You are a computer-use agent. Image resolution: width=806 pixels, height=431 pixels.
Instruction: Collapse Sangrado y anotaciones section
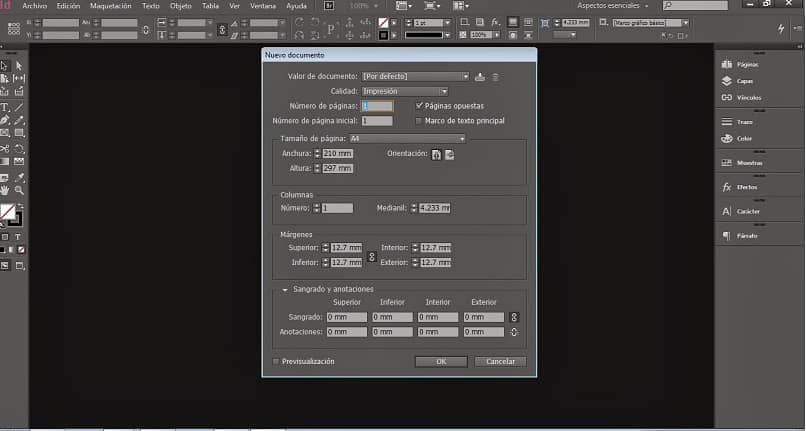(x=285, y=290)
